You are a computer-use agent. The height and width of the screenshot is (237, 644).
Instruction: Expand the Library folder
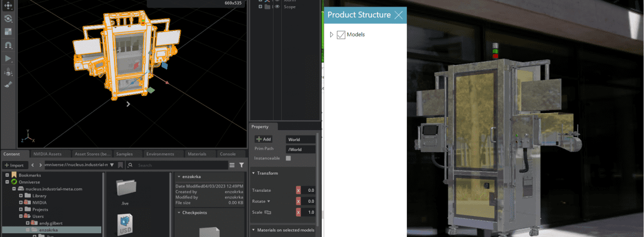point(21,196)
